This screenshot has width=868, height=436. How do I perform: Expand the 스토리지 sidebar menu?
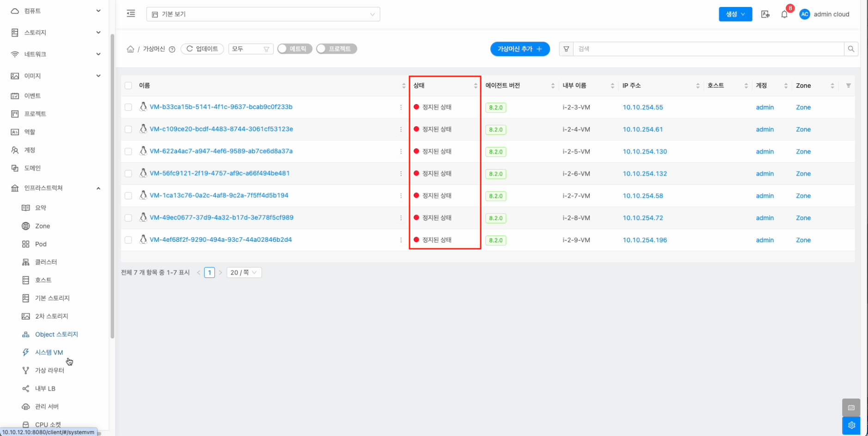55,32
